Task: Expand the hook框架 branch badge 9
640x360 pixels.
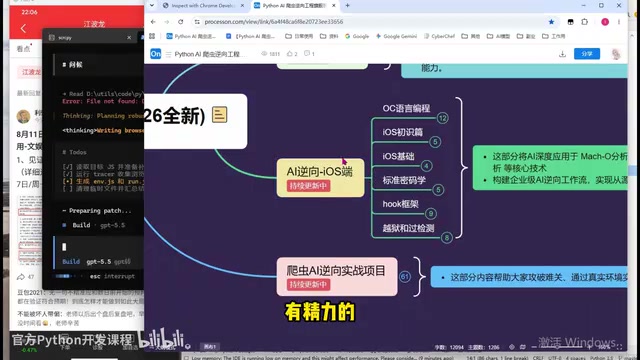Action: point(430,213)
